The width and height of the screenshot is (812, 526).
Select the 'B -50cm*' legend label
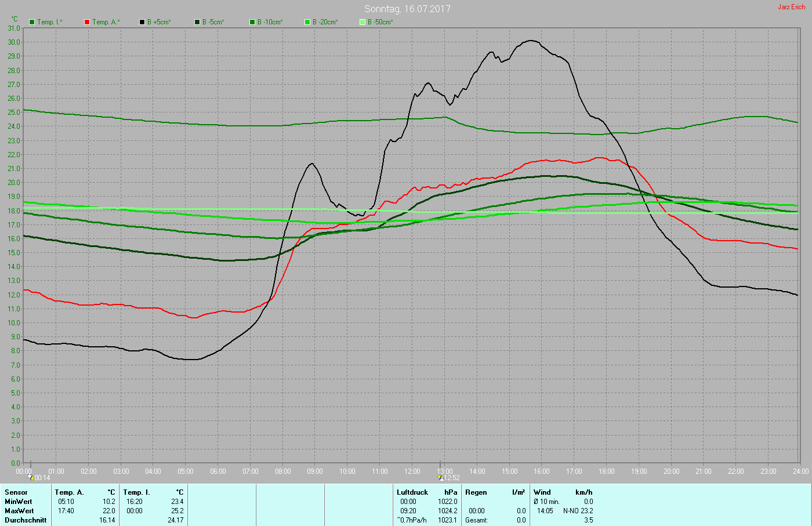pos(380,22)
